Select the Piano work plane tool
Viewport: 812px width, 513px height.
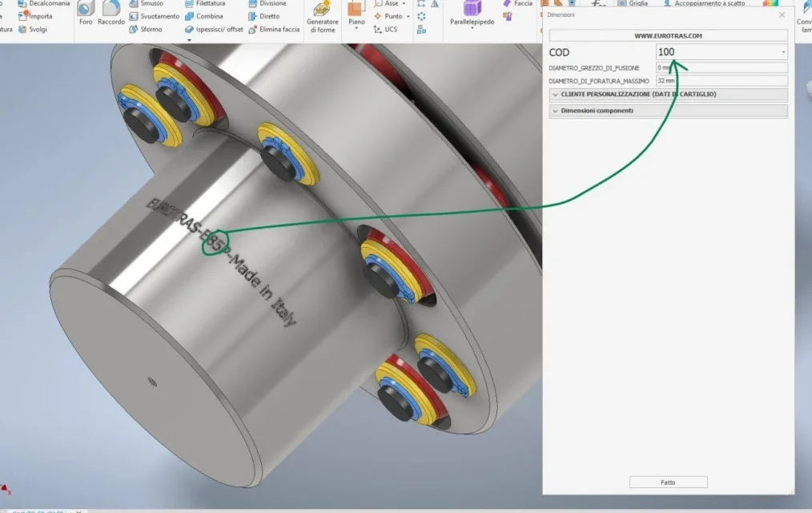356,14
